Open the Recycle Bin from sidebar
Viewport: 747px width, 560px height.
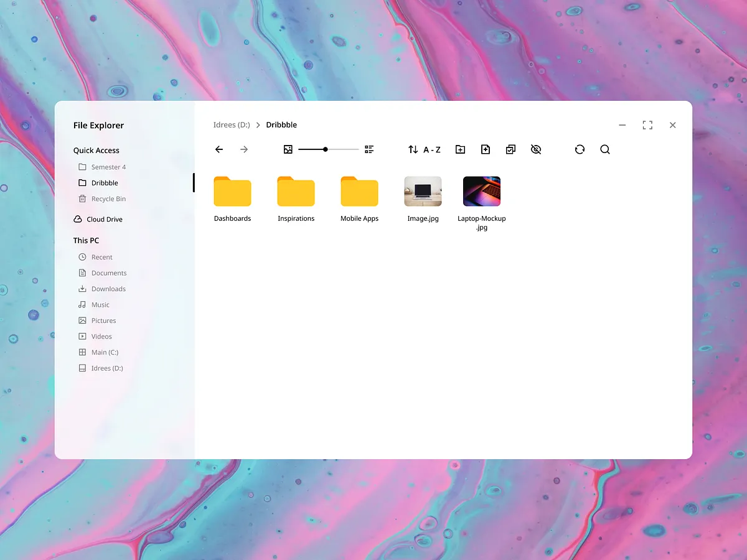(107, 198)
